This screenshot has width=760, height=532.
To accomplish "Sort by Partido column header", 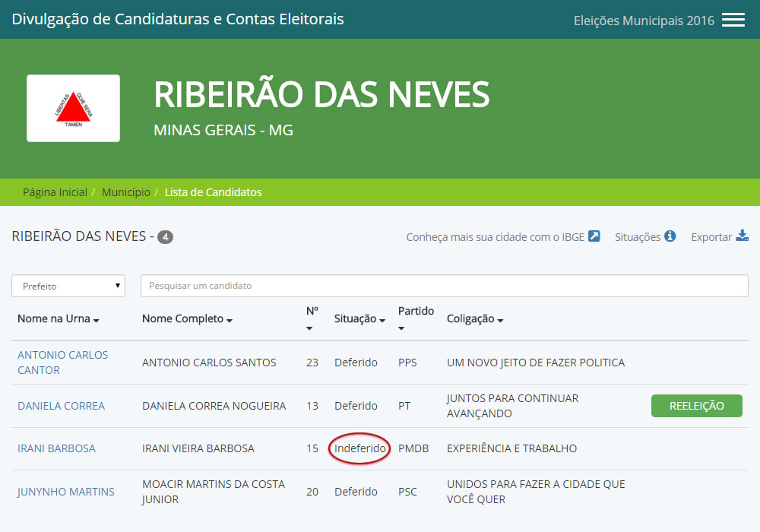I will [416, 312].
